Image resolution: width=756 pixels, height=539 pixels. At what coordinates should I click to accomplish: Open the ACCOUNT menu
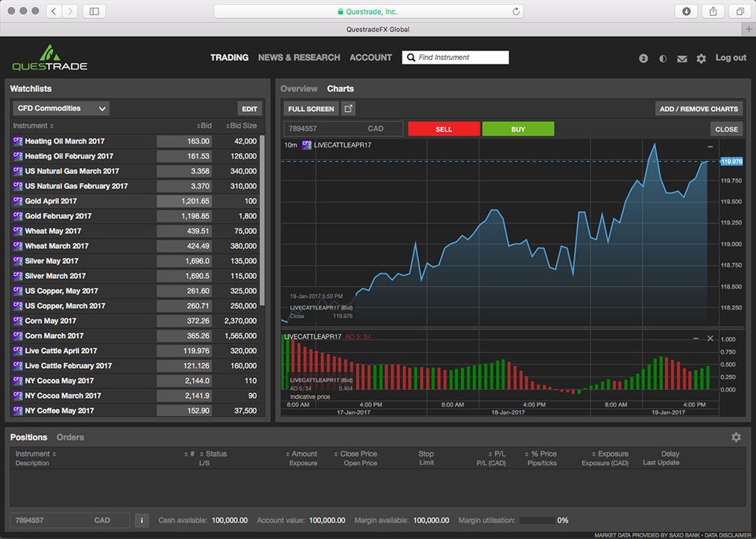371,58
